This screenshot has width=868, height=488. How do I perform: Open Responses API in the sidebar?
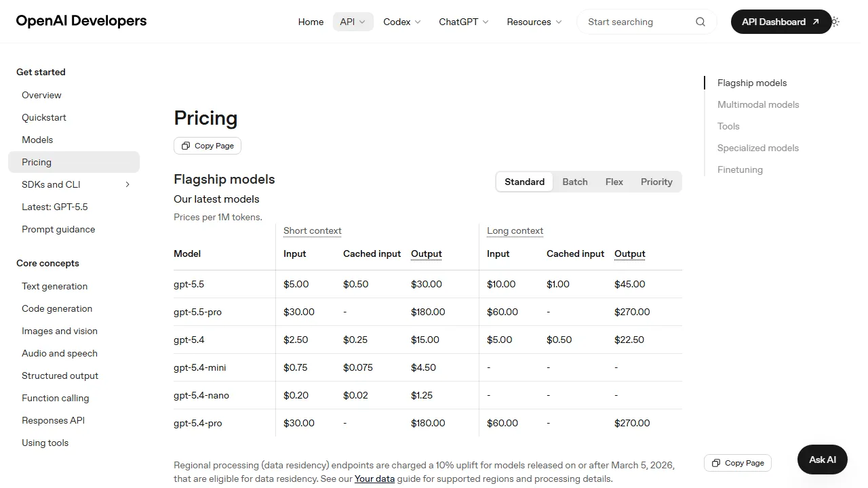click(x=74, y=420)
